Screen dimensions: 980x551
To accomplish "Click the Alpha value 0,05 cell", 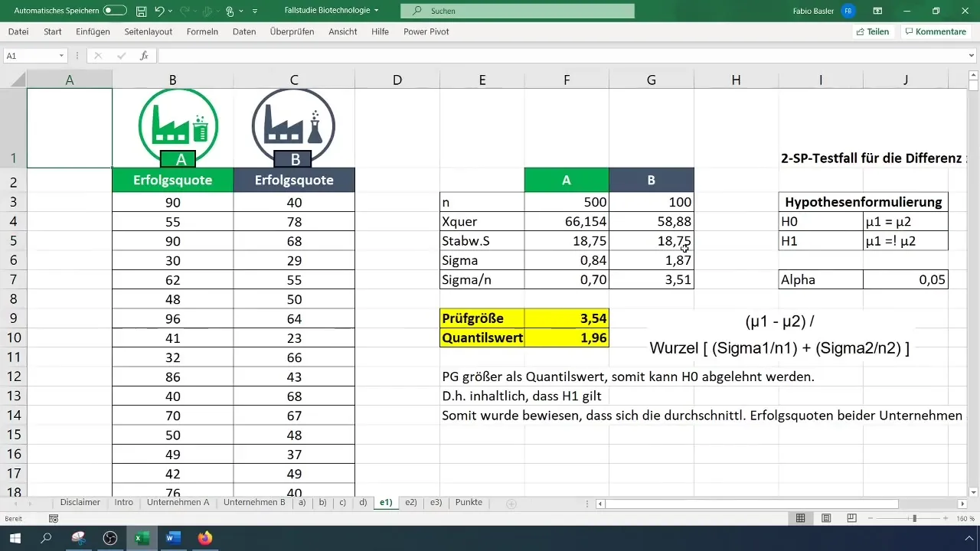I will [905, 279].
